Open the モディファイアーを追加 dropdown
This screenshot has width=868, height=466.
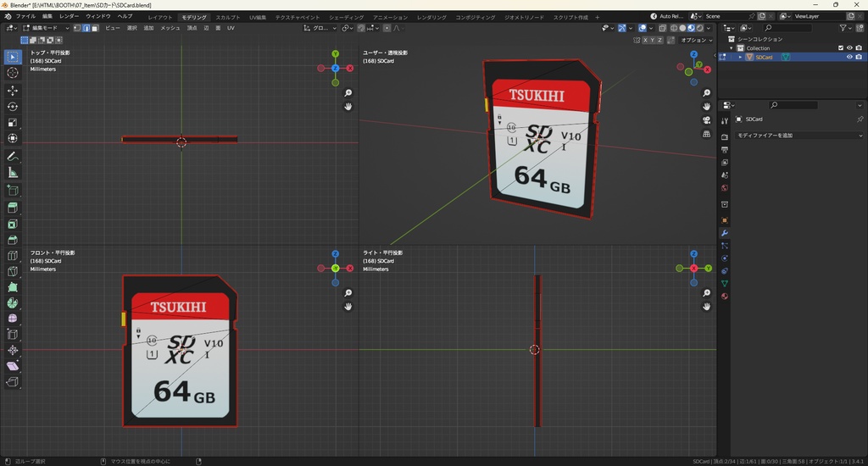point(798,136)
